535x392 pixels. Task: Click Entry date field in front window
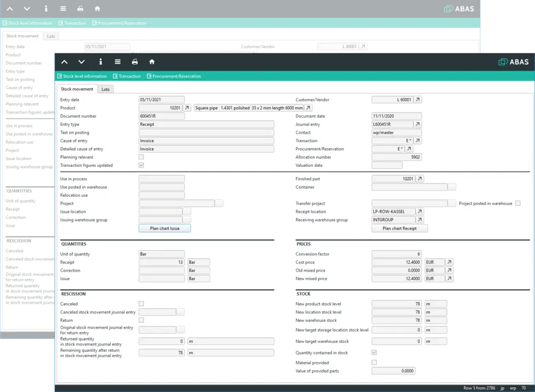point(162,99)
